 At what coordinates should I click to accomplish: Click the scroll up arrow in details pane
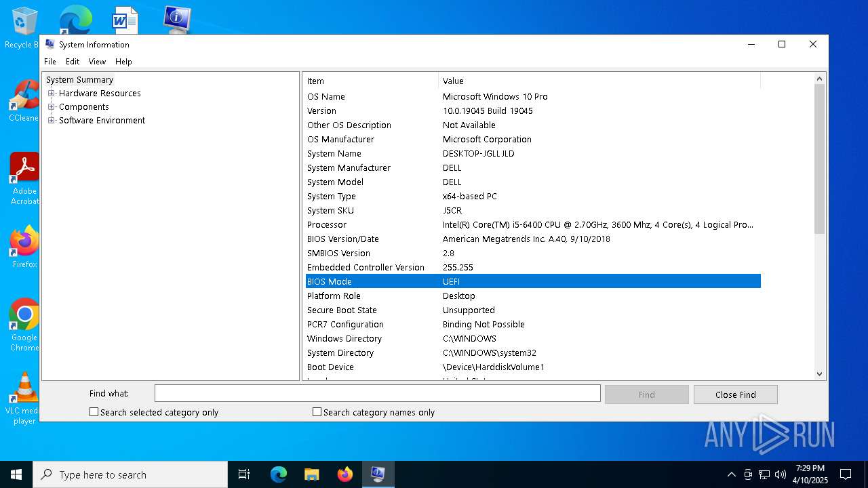click(x=819, y=79)
